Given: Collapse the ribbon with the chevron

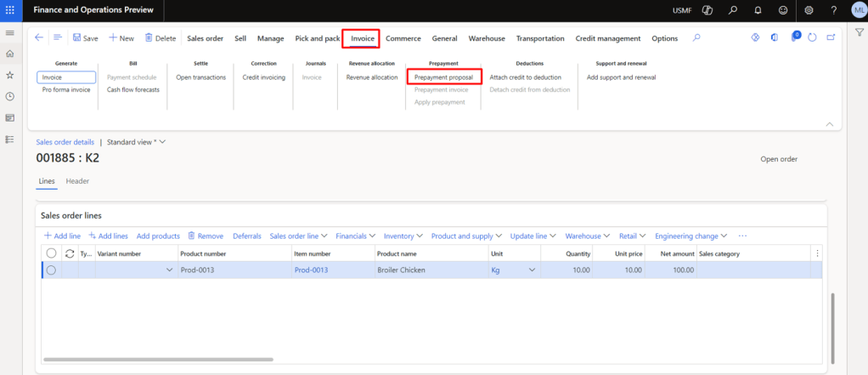Looking at the screenshot, I should 829,124.
